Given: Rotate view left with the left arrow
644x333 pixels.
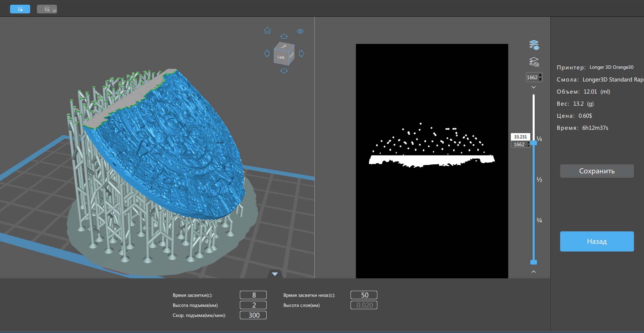Looking at the screenshot, I should 267,53.
